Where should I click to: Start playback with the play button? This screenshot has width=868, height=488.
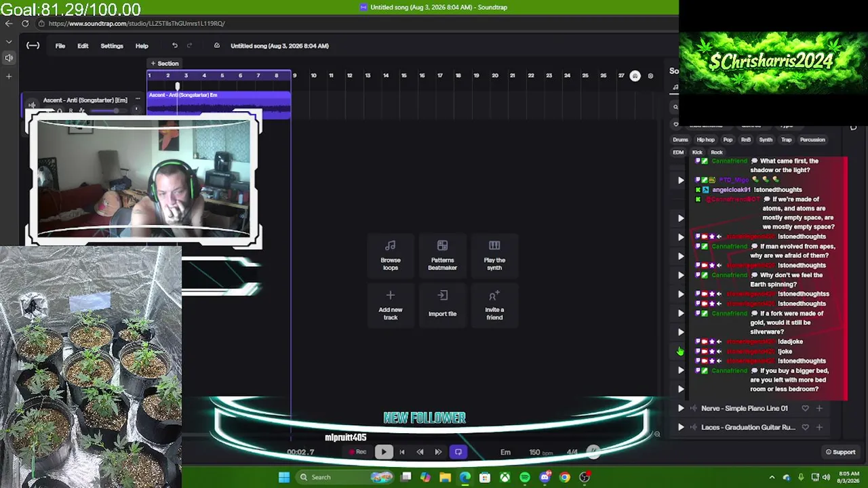[383, 452]
